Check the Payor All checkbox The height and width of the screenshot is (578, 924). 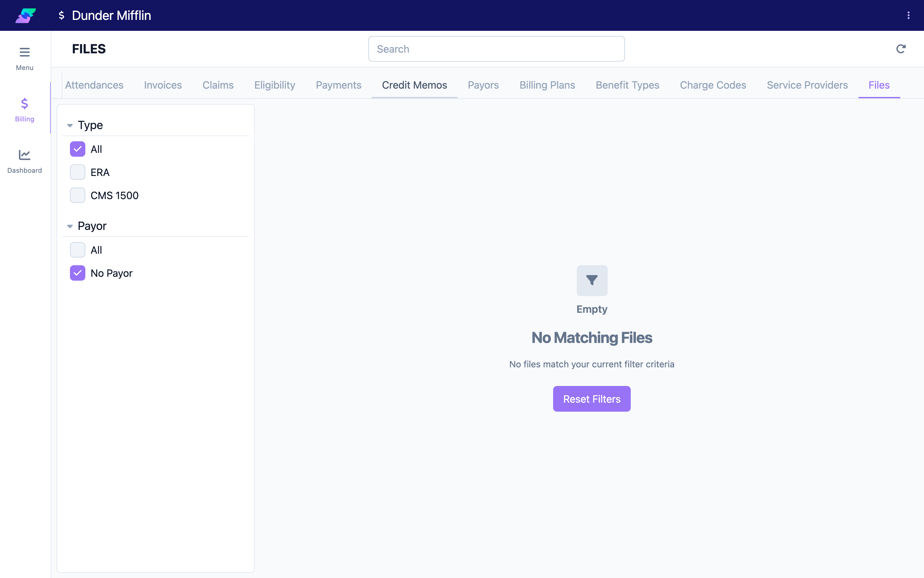coord(78,250)
